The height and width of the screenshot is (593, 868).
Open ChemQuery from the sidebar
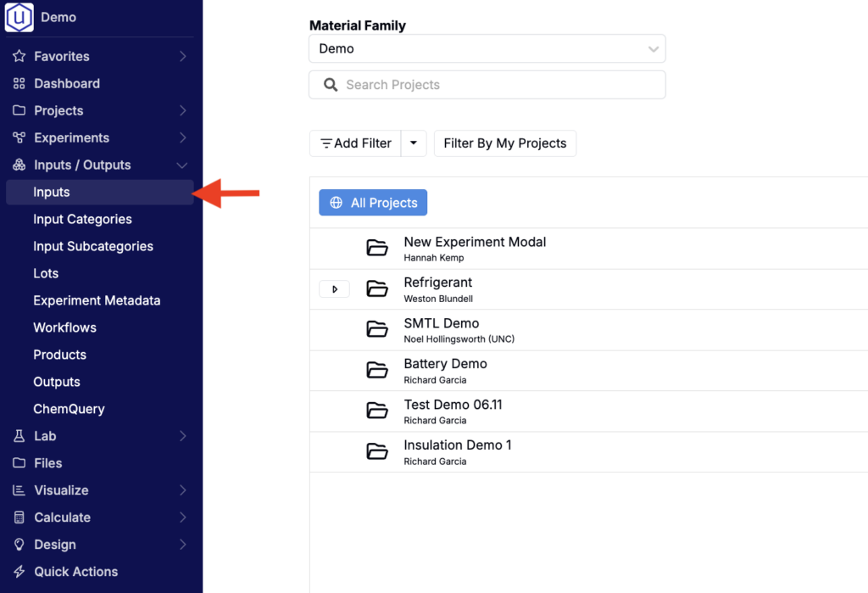click(69, 409)
